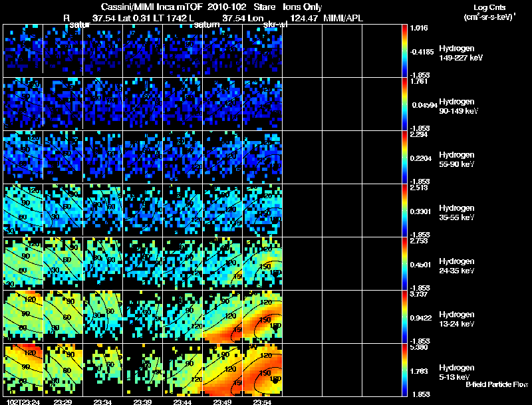Click the color bar for Hydrogen 5-13 keV
Image resolution: width=532 pixels, height=405 pixels.
coord(404,370)
